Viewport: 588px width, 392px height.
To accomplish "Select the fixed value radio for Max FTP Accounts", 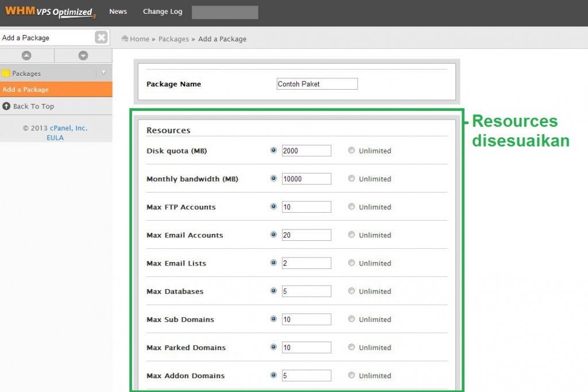I will tap(274, 205).
